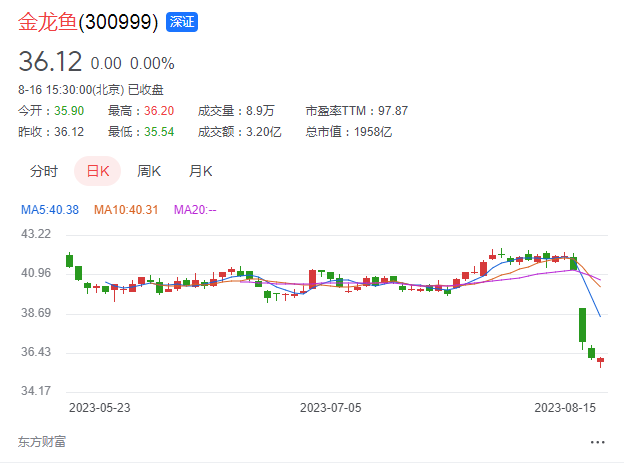Image resolution: width=624 pixels, height=468 pixels.
Task: Click the 34.17 price axis label
Action: pos(36,391)
